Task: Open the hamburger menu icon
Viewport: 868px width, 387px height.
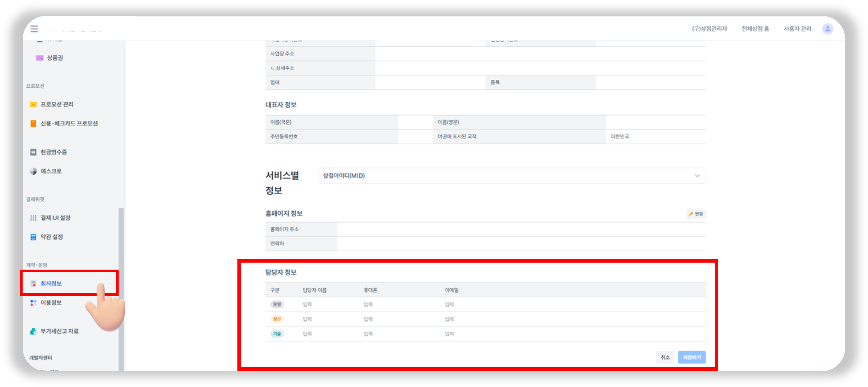Action: (x=34, y=29)
